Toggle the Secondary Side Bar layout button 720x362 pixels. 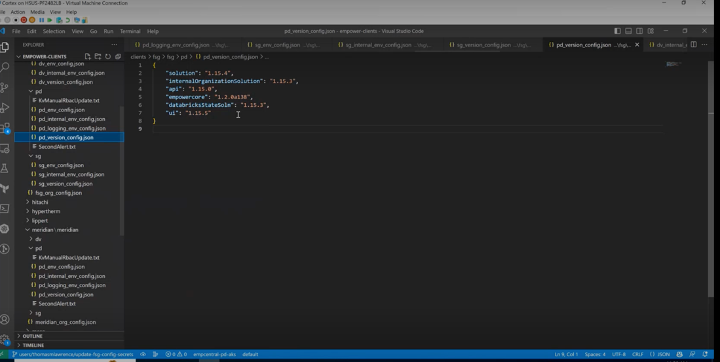(x=640, y=31)
